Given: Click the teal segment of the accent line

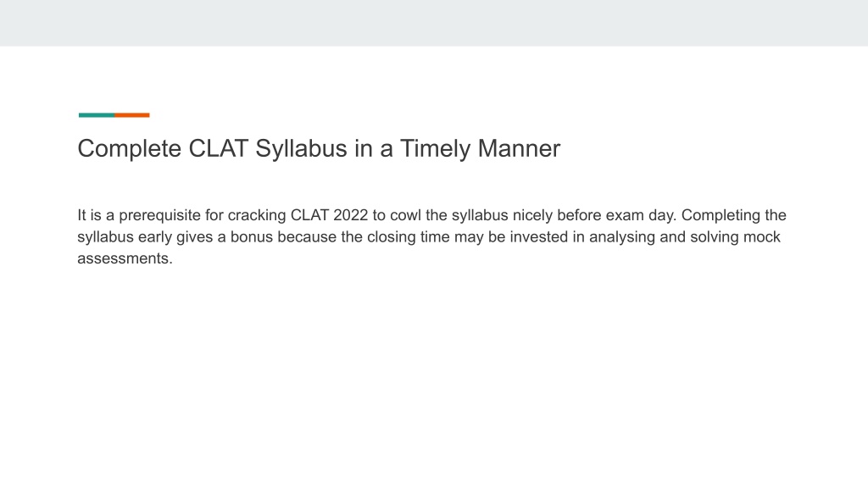Looking at the screenshot, I should click(x=97, y=115).
